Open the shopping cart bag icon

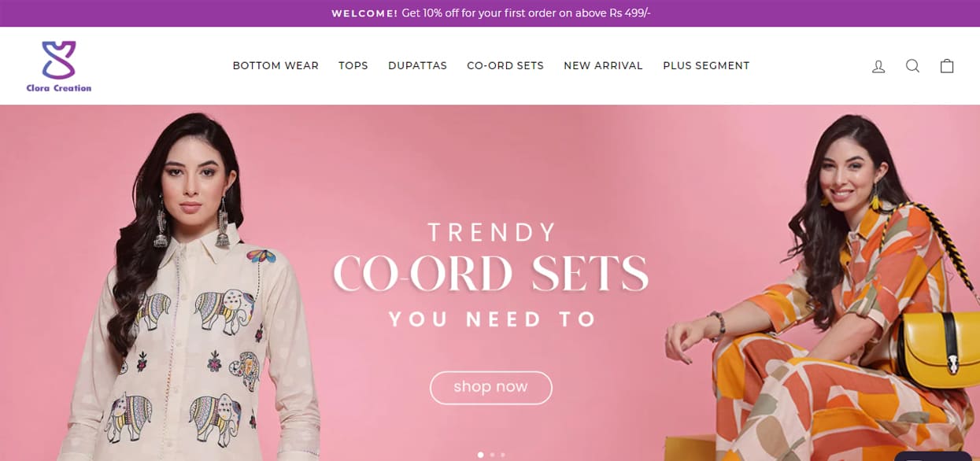click(947, 66)
